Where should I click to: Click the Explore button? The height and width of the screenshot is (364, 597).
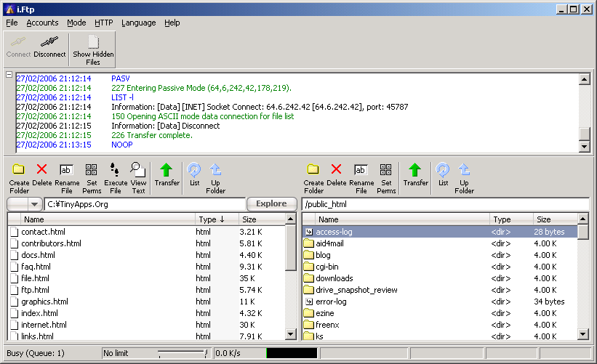(271, 204)
